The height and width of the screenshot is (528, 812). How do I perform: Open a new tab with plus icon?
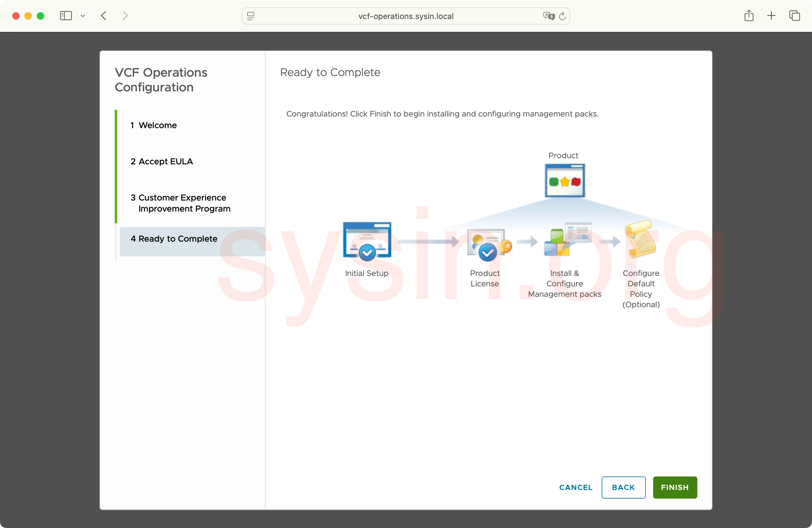tap(771, 16)
